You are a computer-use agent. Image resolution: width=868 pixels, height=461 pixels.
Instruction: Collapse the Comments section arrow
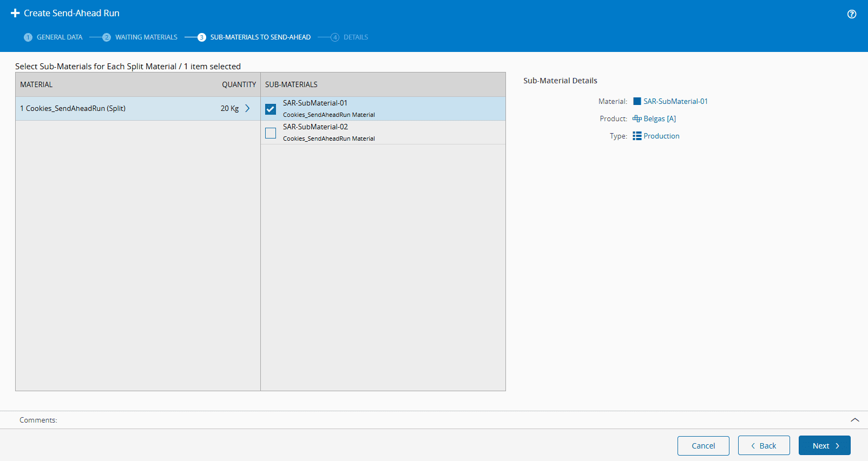point(854,420)
